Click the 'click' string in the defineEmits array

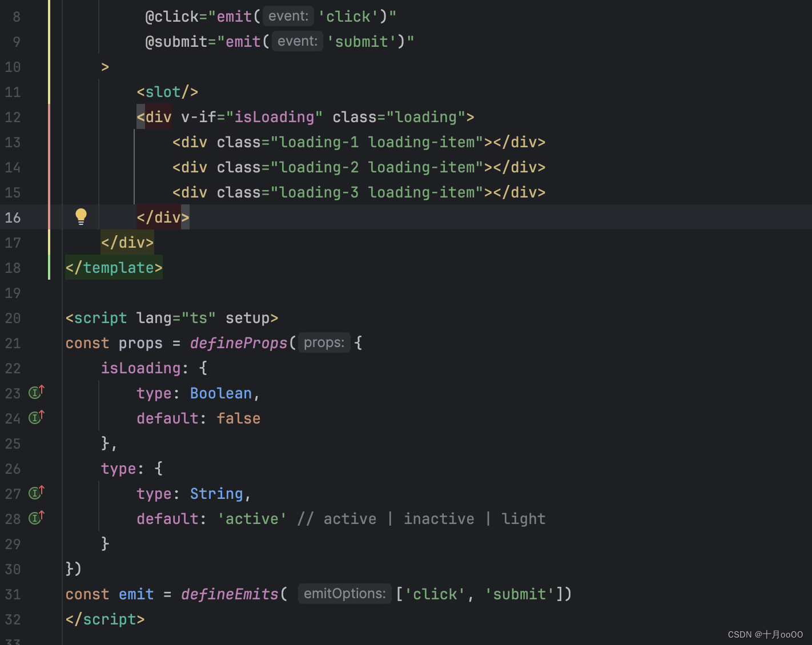point(435,594)
